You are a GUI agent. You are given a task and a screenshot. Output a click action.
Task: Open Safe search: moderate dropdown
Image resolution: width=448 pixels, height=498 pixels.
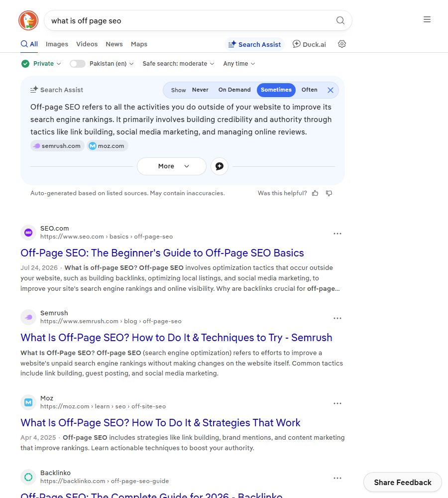(x=178, y=64)
